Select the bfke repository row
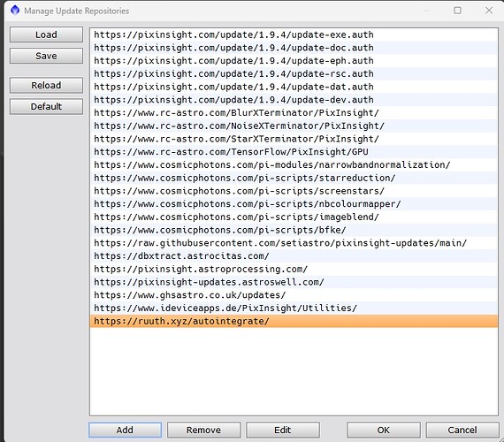This screenshot has width=504, height=442. (x=294, y=230)
